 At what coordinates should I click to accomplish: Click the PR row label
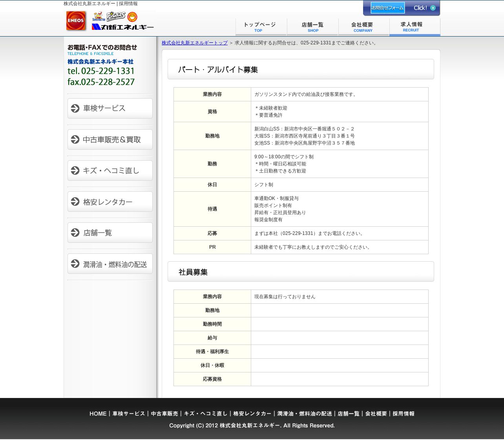212,247
